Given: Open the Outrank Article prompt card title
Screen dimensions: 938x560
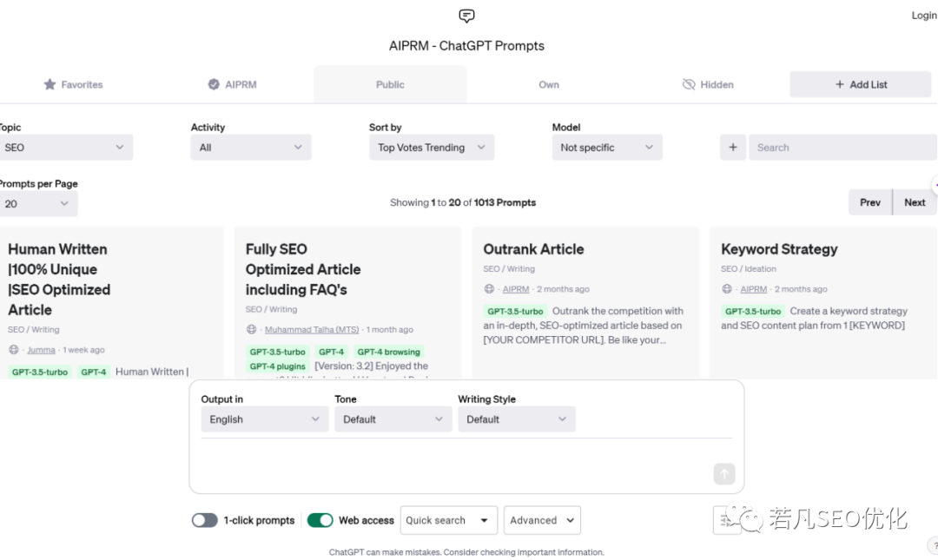Looking at the screenshot, I should 533,249.
